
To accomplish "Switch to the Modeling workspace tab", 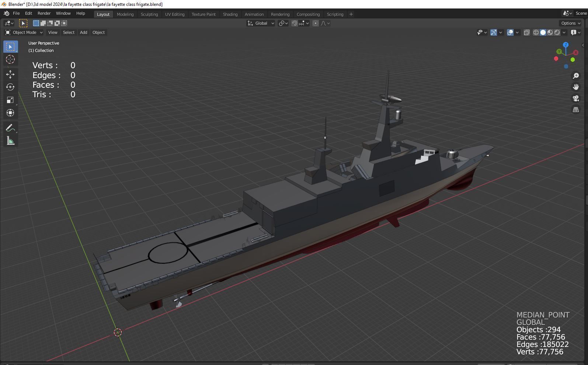I will [125, 14].
